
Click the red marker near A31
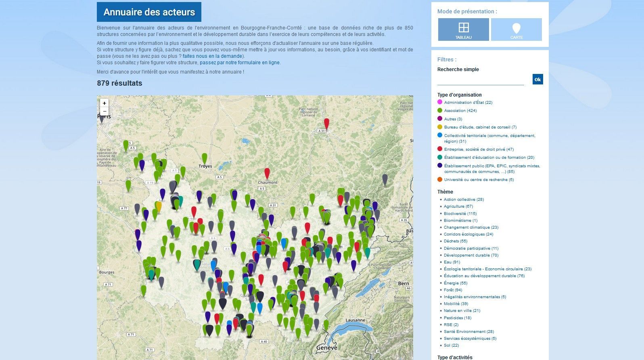(326, 123)
